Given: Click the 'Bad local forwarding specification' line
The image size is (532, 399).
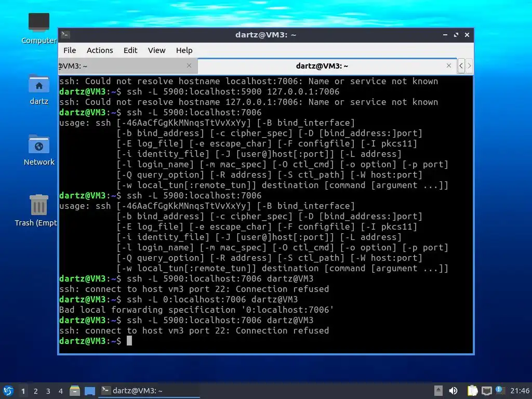Looking at the screenshot, I should [196, 310].
